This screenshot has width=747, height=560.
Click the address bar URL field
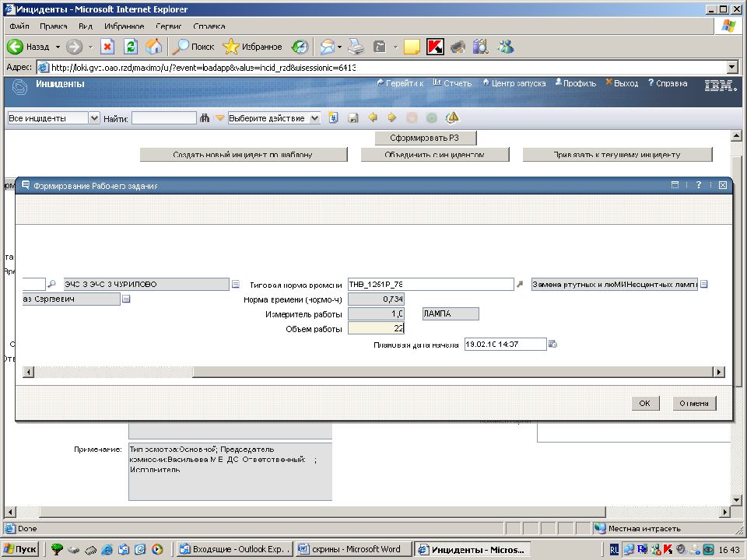381,67
